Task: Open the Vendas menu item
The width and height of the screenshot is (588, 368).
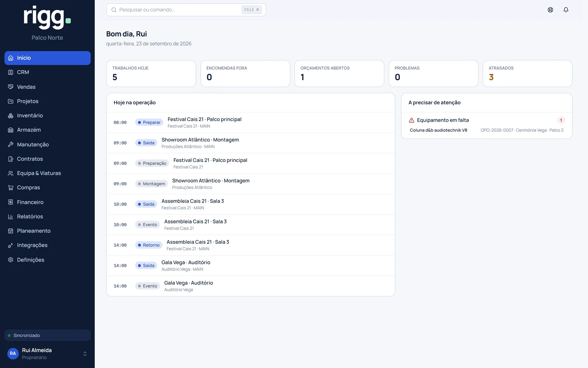Action: click(x=47, y=87)
